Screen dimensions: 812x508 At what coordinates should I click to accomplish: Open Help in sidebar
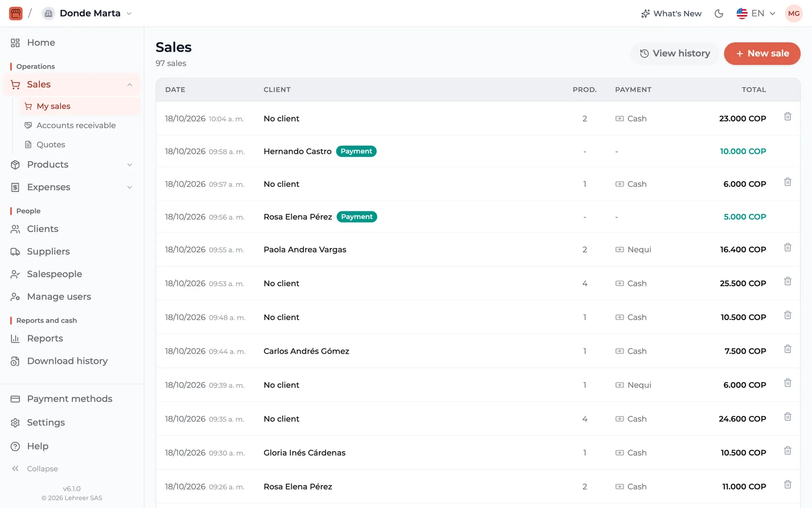click(x=72, y=447)
